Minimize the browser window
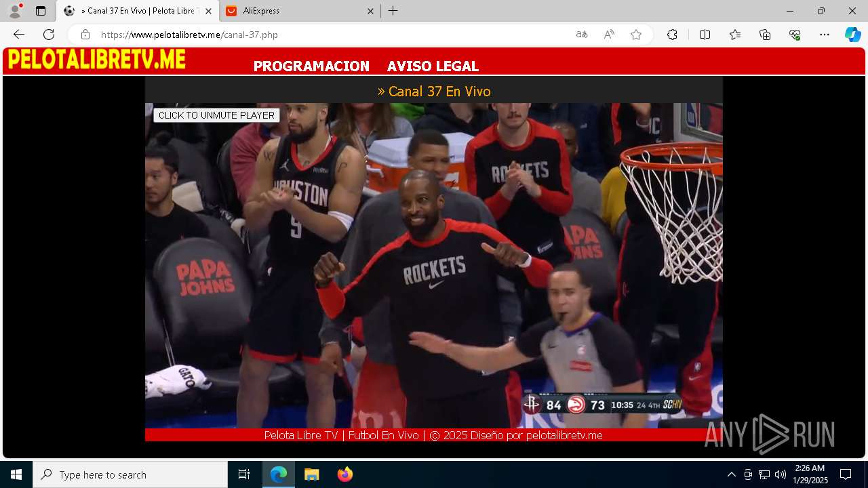The height and width of the screenshot is (488, 868). [790, 11]
